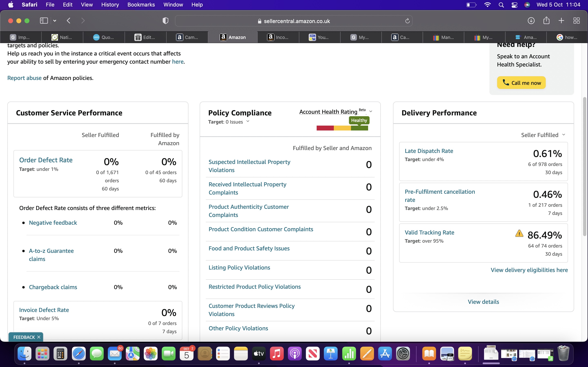The height and width of the screenshot is (367, 588).
Task: Expand the Target 0 Issues chevron
Action: tap(248, 121)
